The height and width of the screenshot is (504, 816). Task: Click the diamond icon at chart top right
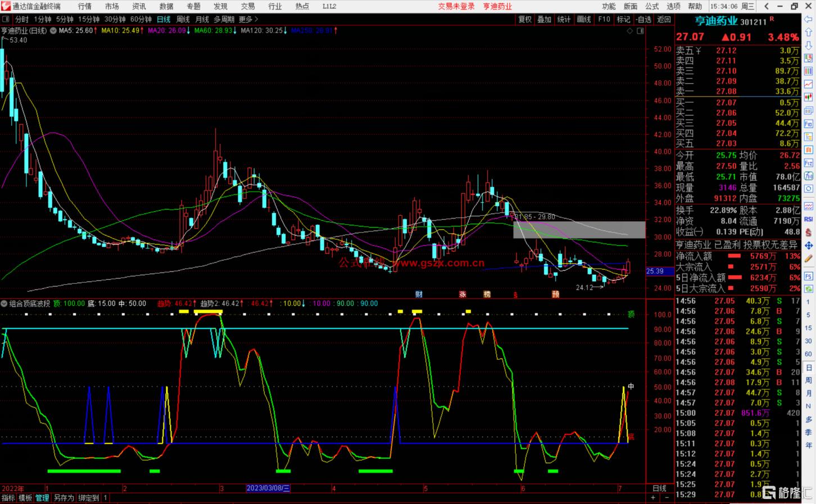(x=630, y=31)
